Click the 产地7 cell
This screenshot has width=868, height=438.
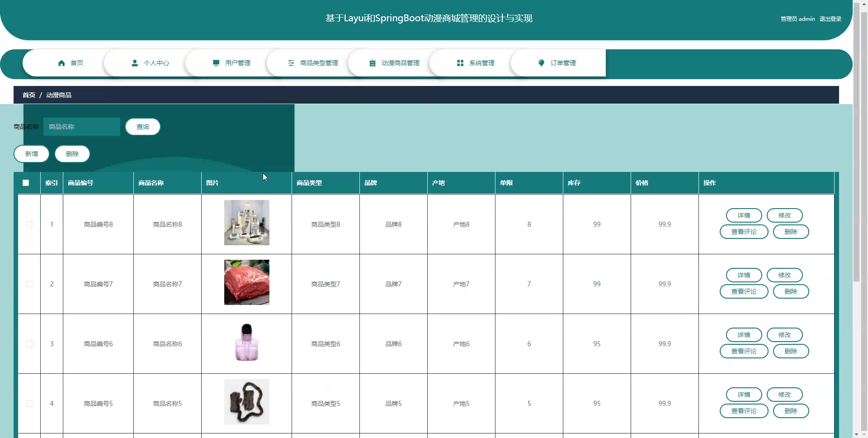[461, 284]
